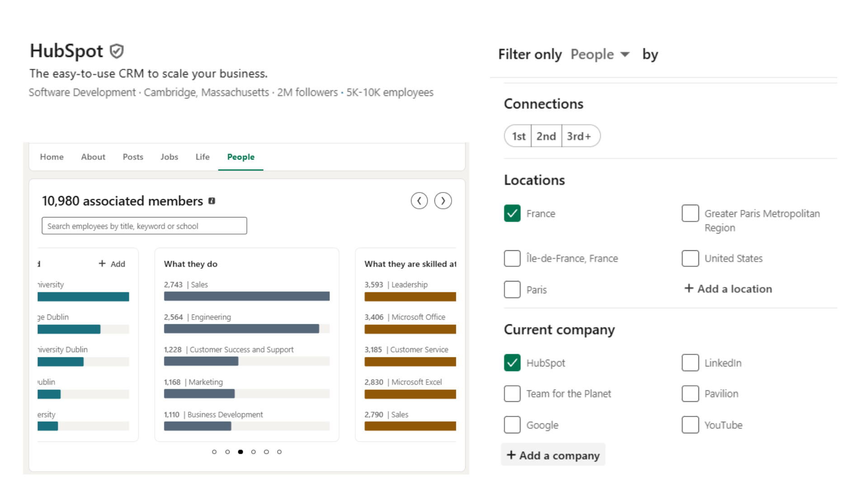Select the Engineering function bar
The width and height of the screenshot is (868, 488).
[247, 329]
